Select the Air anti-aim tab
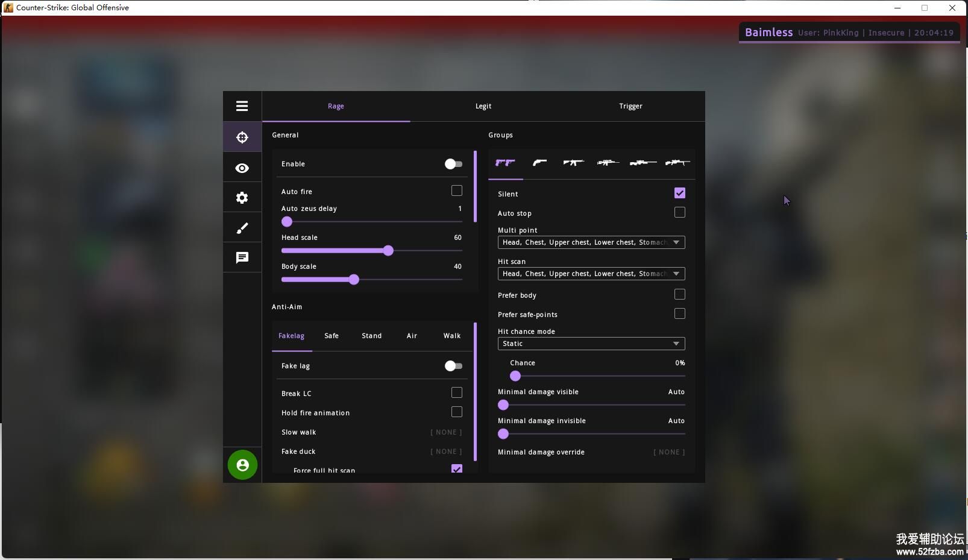This screenshot has height=560, width=968. pyautogui.click(x=412, y=336)
